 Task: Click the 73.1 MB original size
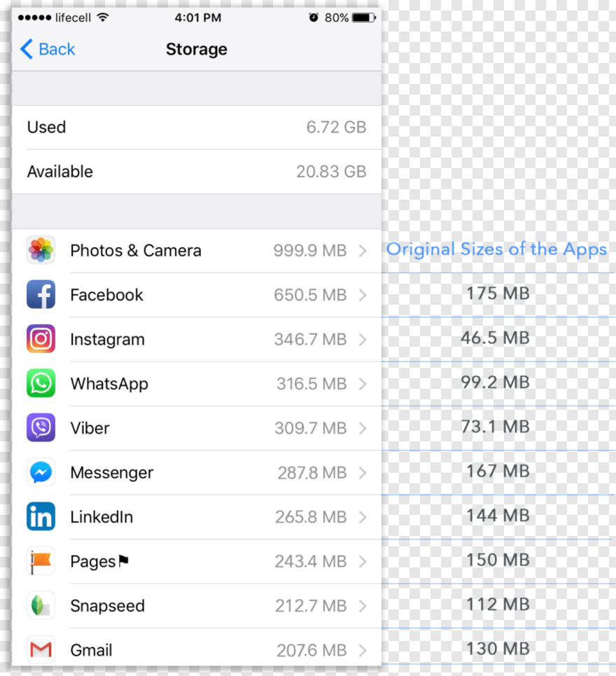(x=496, y=427)
